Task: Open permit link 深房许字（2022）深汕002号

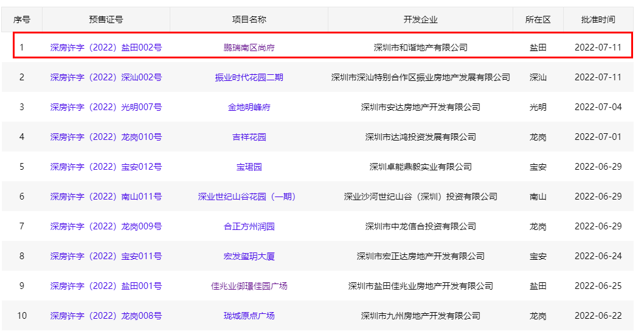Action: pos(106,77)
